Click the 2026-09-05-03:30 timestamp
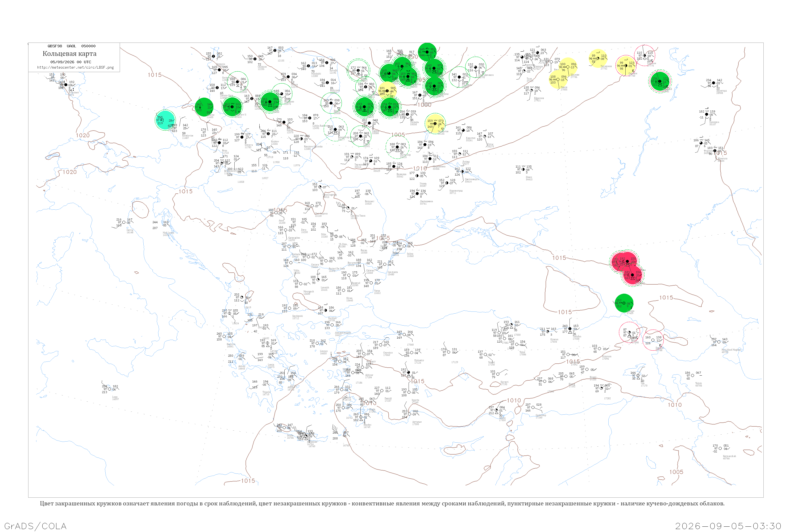 (x=728, y=526)
